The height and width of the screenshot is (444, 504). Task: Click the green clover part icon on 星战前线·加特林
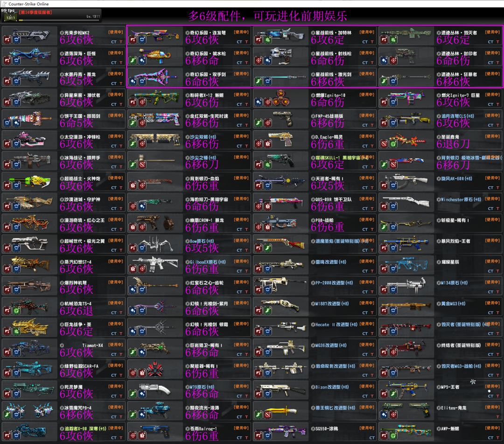pyautogui.click(x=267, y=40)
